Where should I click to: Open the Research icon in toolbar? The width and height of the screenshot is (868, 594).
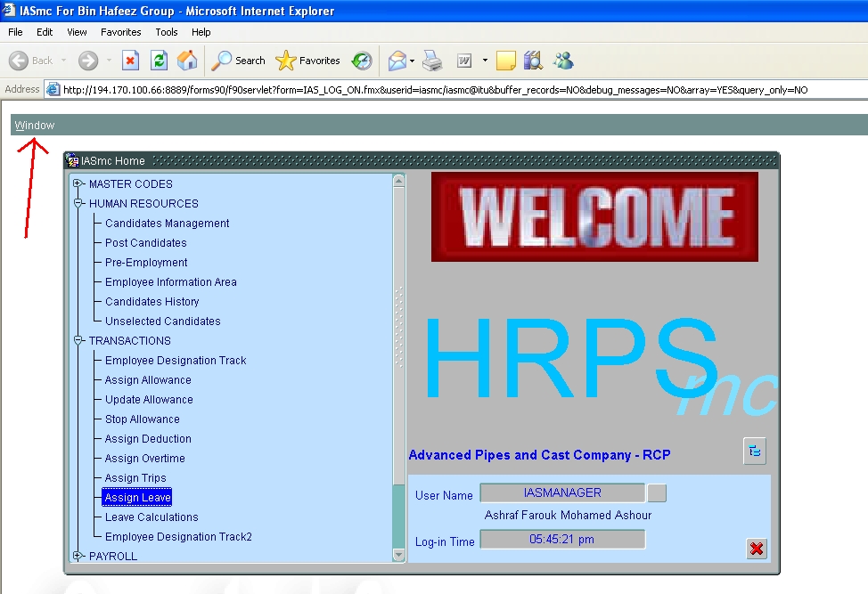534,61
